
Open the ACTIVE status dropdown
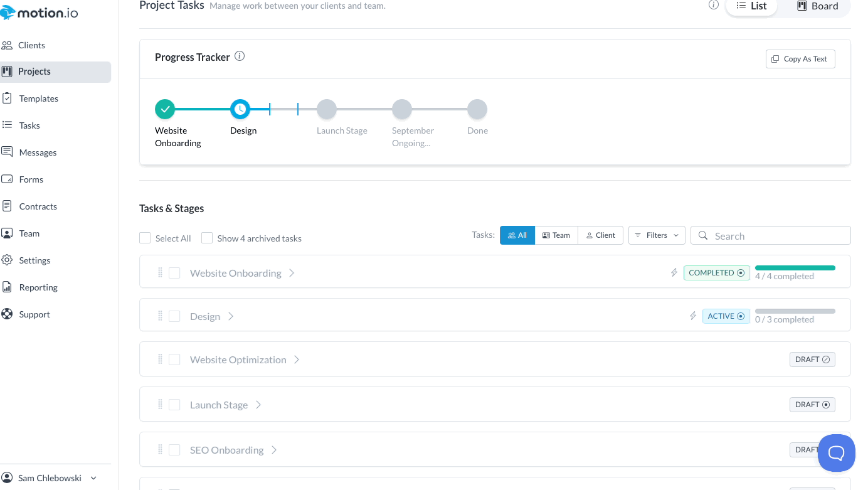tap(726, 316)
